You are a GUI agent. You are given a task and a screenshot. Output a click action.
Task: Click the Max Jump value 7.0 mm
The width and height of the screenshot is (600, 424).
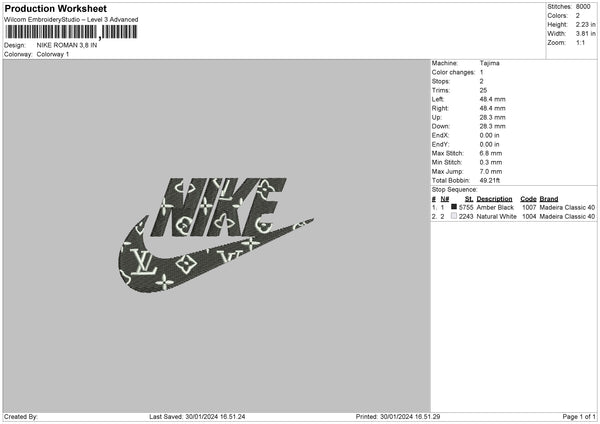coord(491,171)
